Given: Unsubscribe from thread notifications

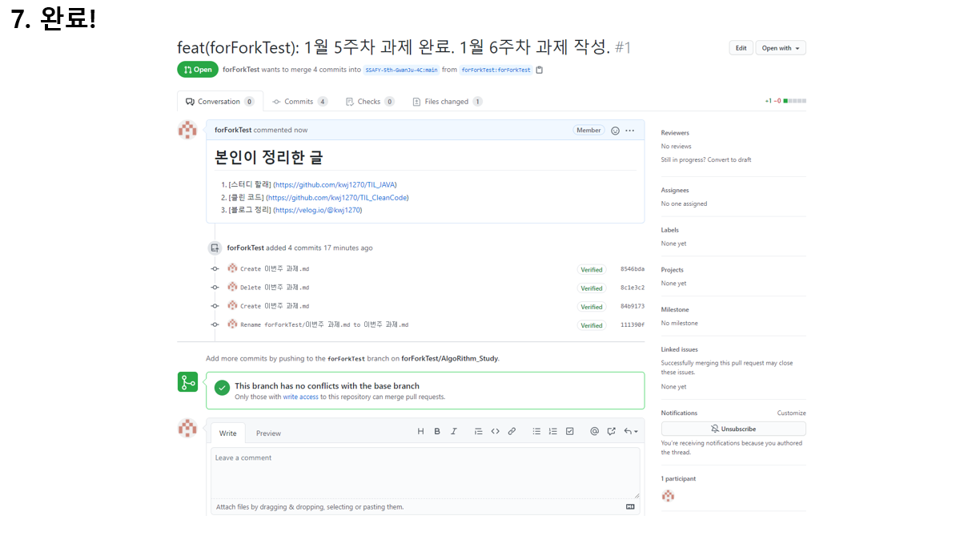Looking at the screenshot, I should [733, 428].
